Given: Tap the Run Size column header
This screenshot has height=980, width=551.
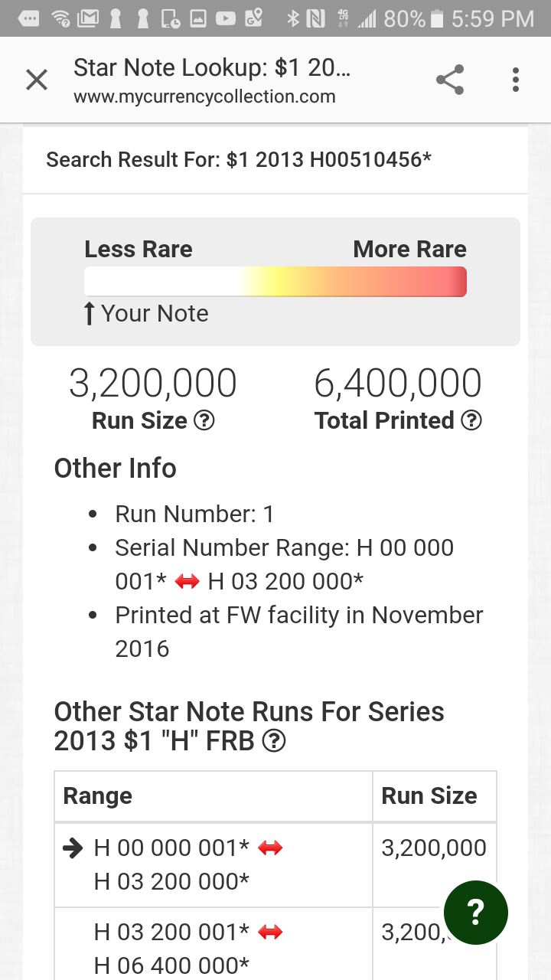Looking at the screenshot, I should click(429, 795).
